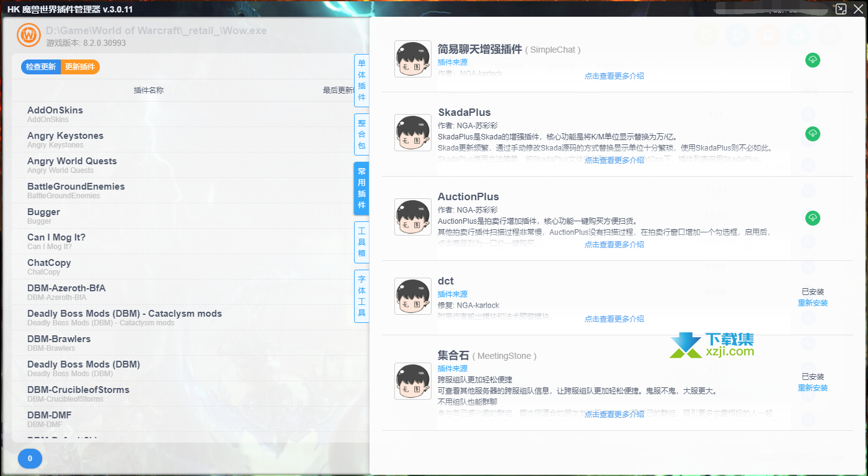Switch to the 单体插件 tab
Viewport: 868px width, 476px height.
[x=361, y=81]
